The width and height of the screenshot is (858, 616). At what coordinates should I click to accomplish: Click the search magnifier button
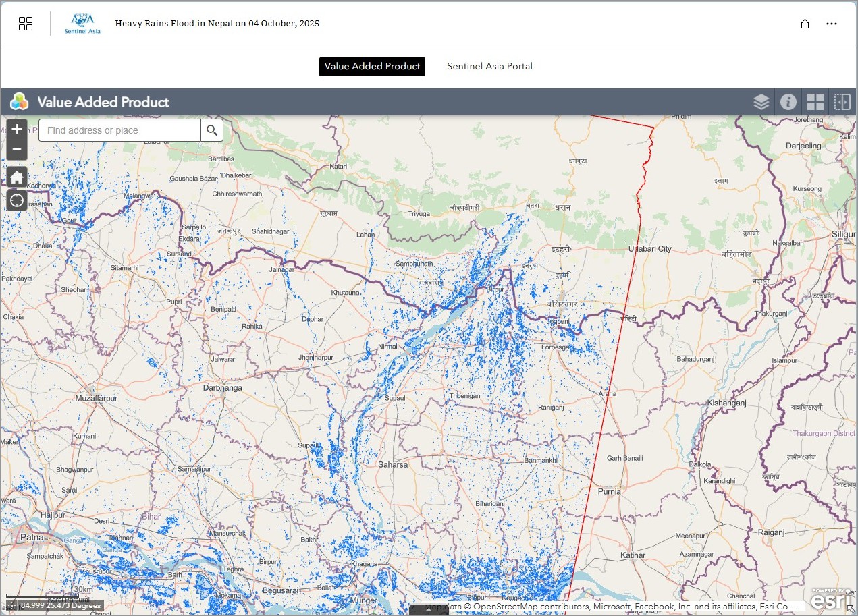pos(212,130)
